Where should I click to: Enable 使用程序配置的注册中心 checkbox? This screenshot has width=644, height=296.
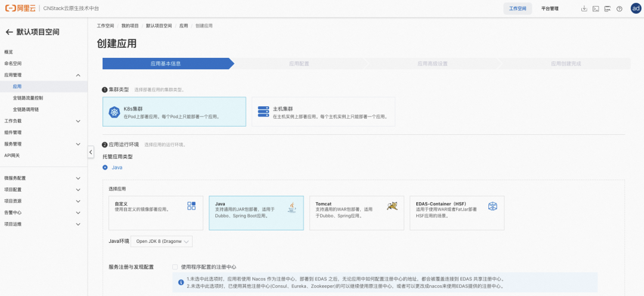pyautogui.click(x=175, y=267)
